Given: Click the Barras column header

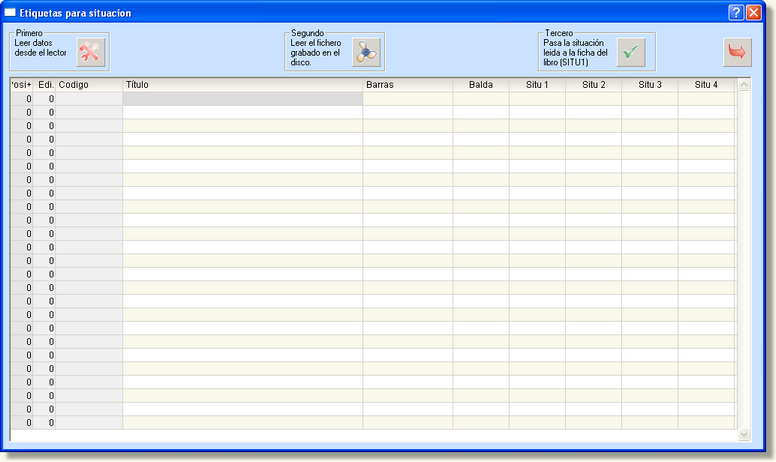Looking at the screenshot, I should (408, 85).
